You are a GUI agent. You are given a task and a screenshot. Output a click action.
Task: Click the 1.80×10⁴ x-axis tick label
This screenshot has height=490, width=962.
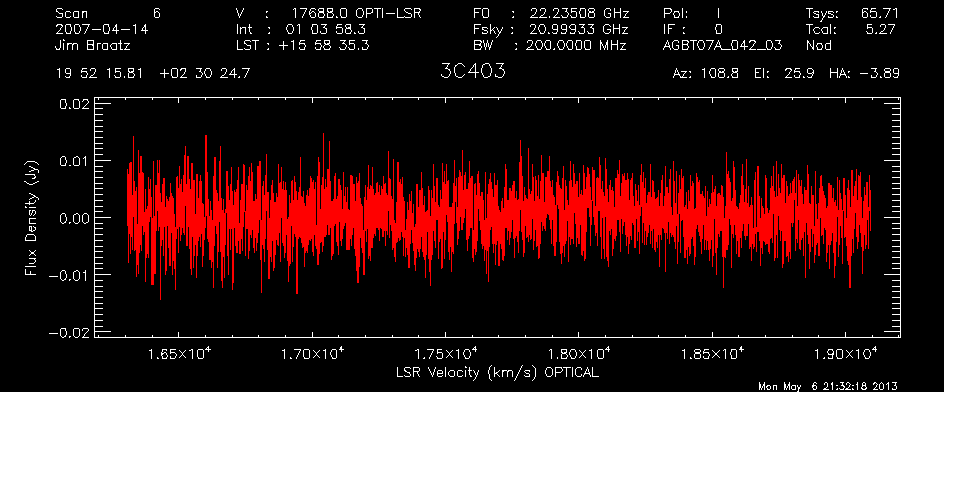pyautogui.click(x=580, y=354)
